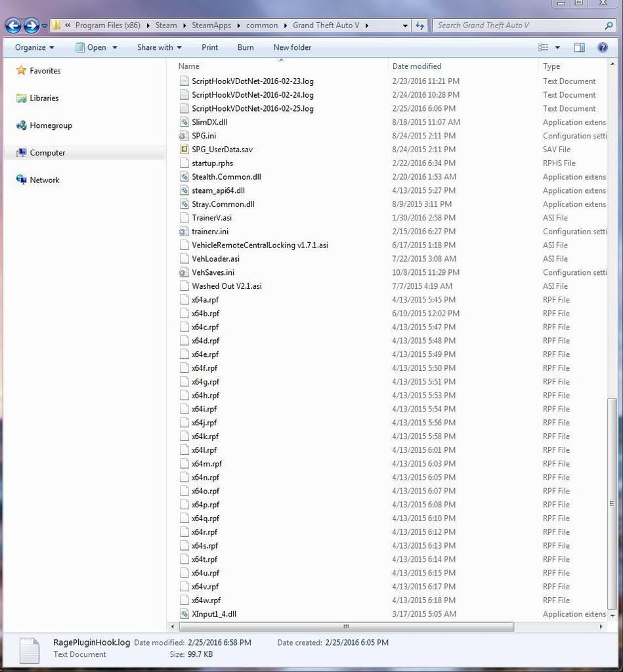Select the SPG_UserData.sav file

click(x=222, y=150)
